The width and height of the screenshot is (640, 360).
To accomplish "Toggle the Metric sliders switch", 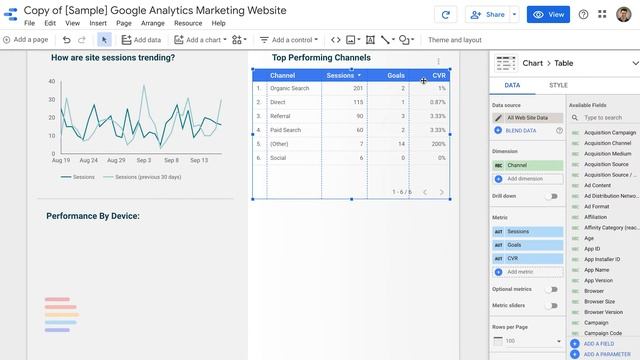I will click(552, 306).
